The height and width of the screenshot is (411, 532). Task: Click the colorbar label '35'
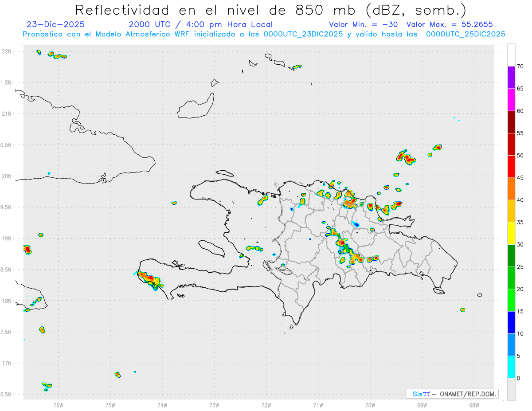[x=520, y=222]
